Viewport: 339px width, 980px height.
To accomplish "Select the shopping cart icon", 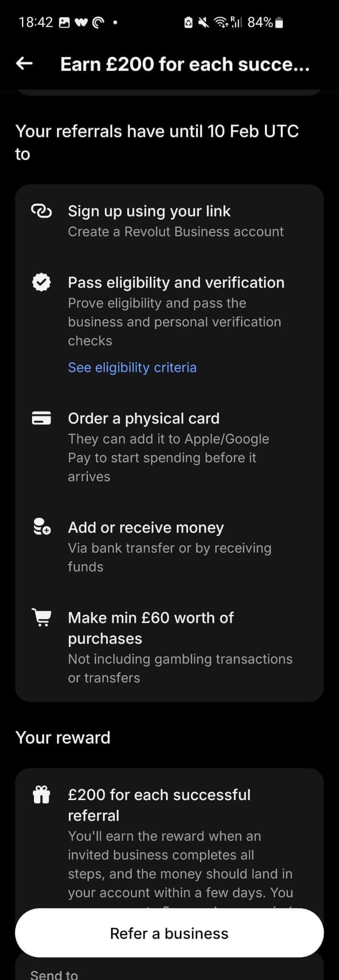I will point(42,617).
